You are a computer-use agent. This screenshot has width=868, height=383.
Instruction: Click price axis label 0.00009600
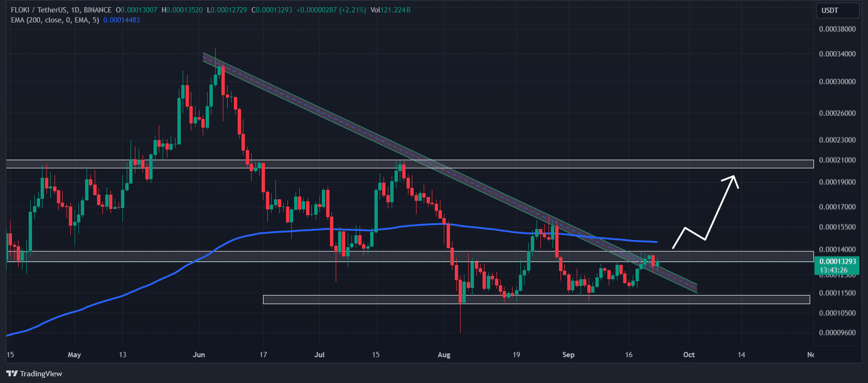click(837, 333)
